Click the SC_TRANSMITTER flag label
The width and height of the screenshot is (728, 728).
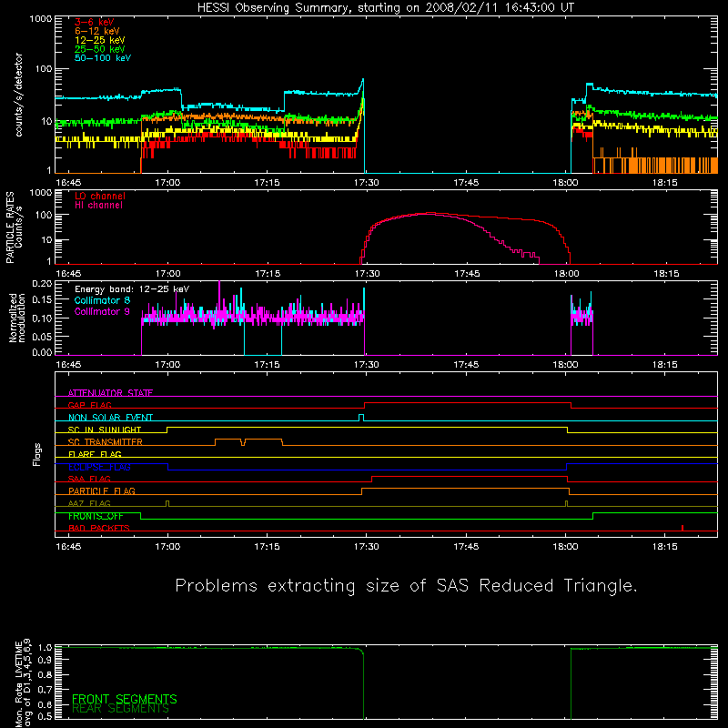(x=105, y=442)
